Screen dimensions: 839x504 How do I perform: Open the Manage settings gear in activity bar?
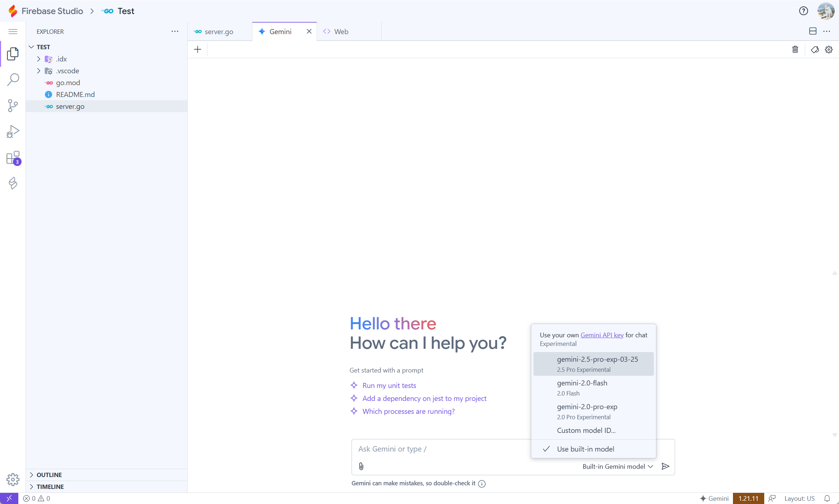13,479
